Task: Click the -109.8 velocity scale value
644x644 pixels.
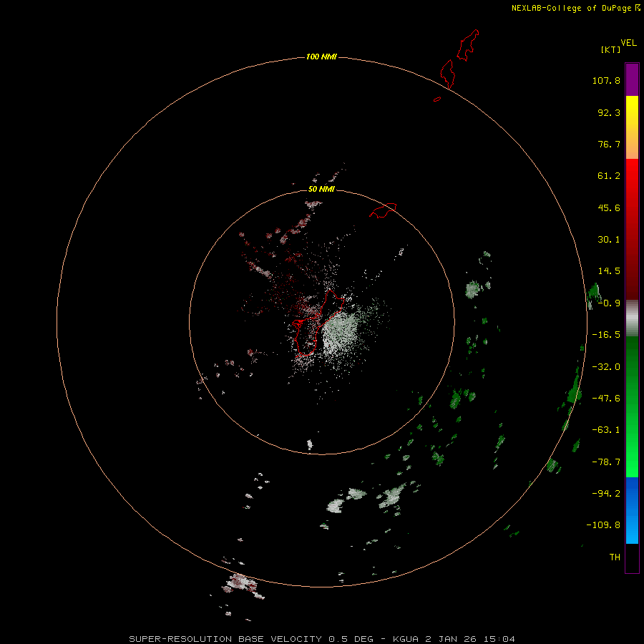Action: pos(603,525)
